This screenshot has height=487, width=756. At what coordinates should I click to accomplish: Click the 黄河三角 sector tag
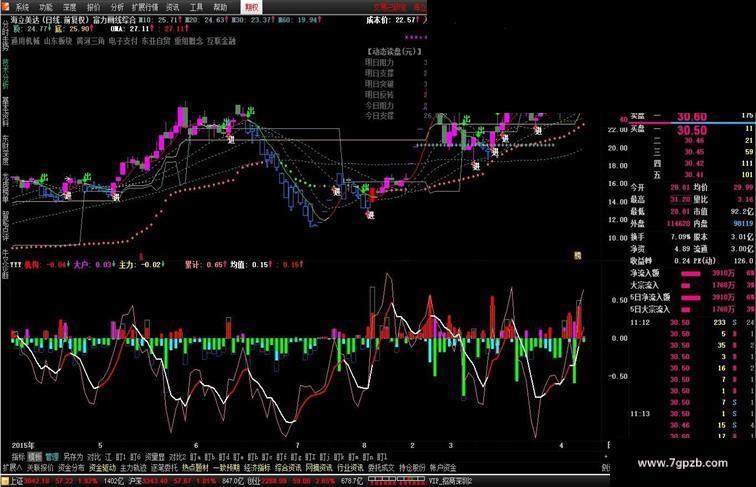91,41
